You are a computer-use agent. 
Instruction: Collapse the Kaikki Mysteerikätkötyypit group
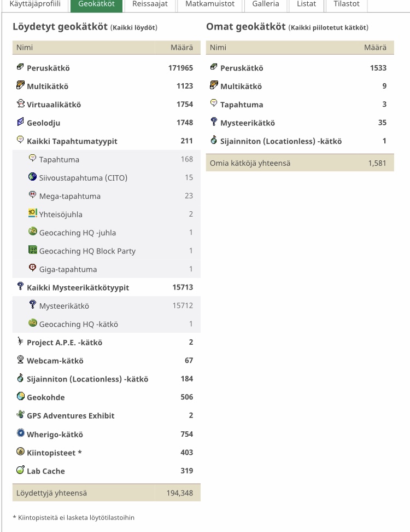pyautogui.click(x=78, y=287)
